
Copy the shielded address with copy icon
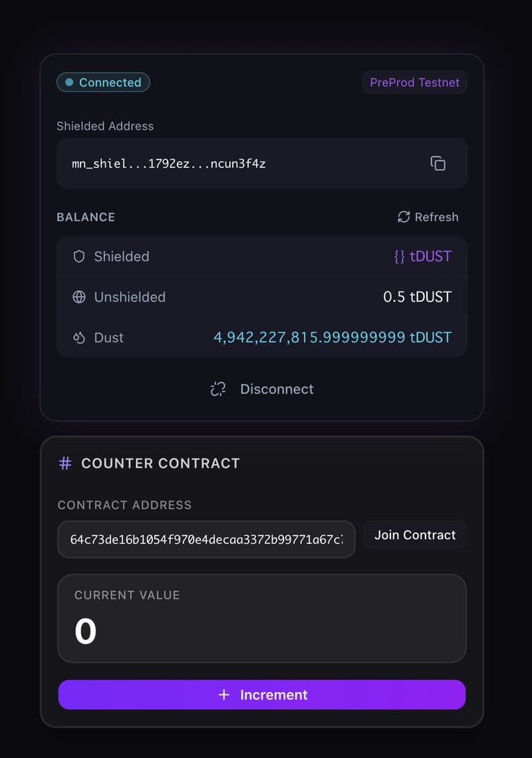[438, 163]
